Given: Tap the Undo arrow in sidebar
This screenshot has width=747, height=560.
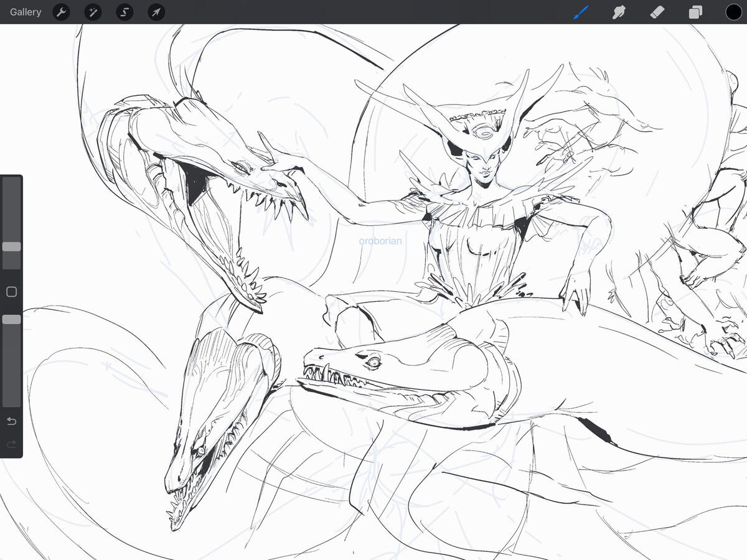Looking at the screenshot, I should [11, 422].
